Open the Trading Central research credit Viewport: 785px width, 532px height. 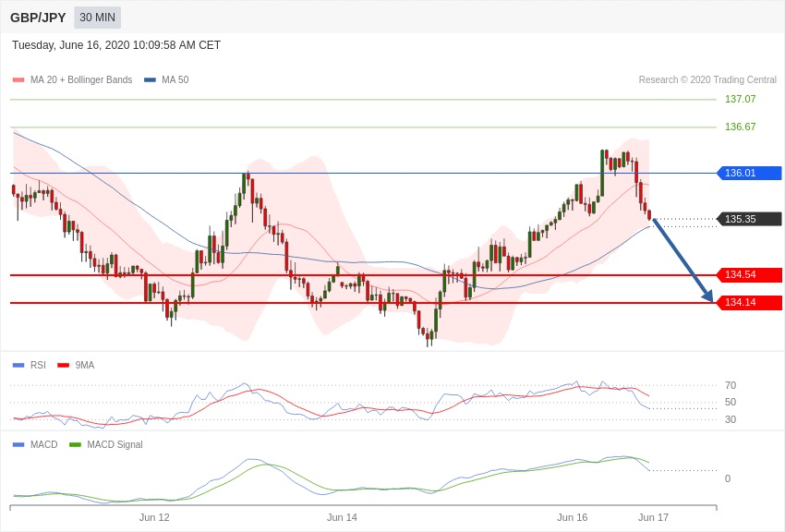tap(707, 80)
